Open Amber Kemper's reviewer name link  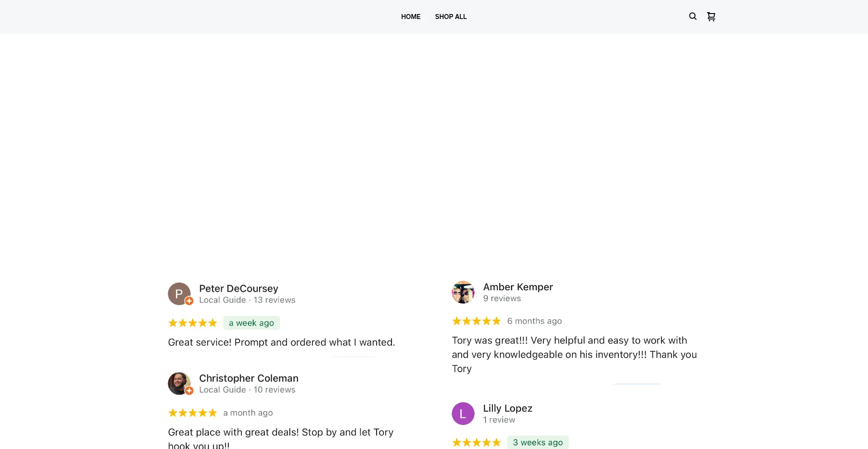click(x=518, y=287)
